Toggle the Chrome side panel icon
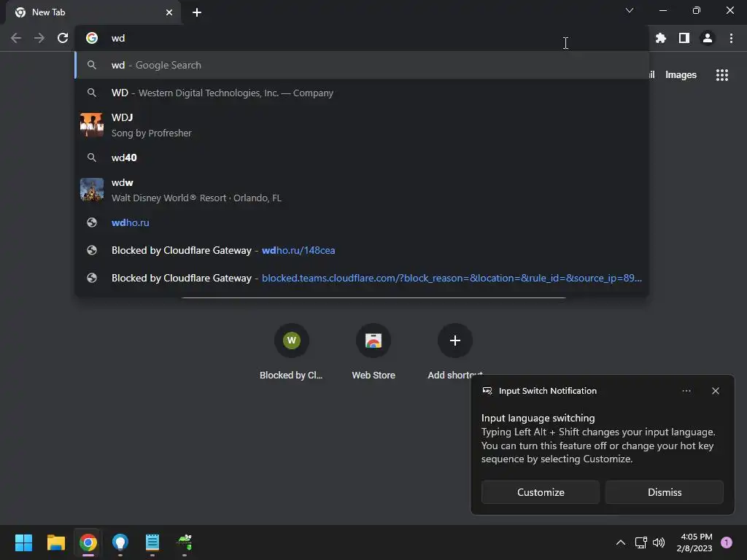The height and width of the screenshot is (560, 747). tap(684, 38)
